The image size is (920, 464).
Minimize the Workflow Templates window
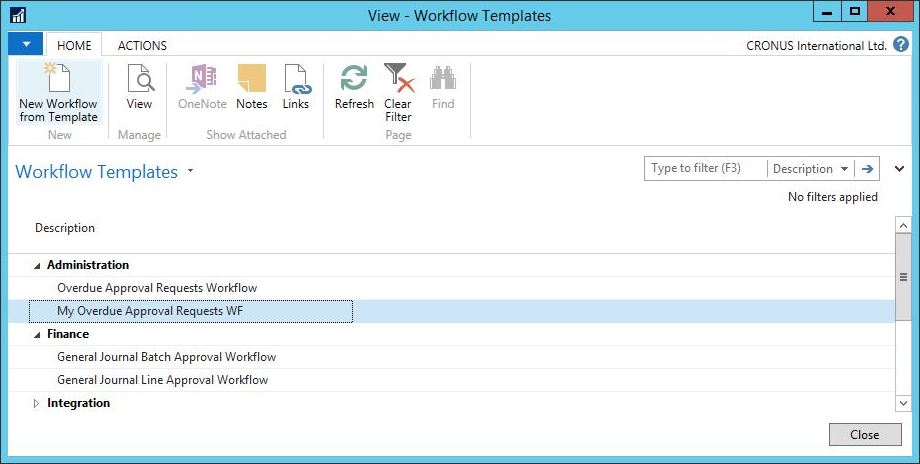[827, 12]
